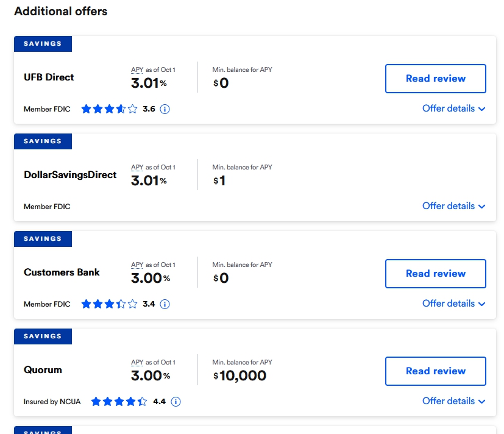Click APY label in UFB Direct card
The image size is (504, 434).
(137, 69)
